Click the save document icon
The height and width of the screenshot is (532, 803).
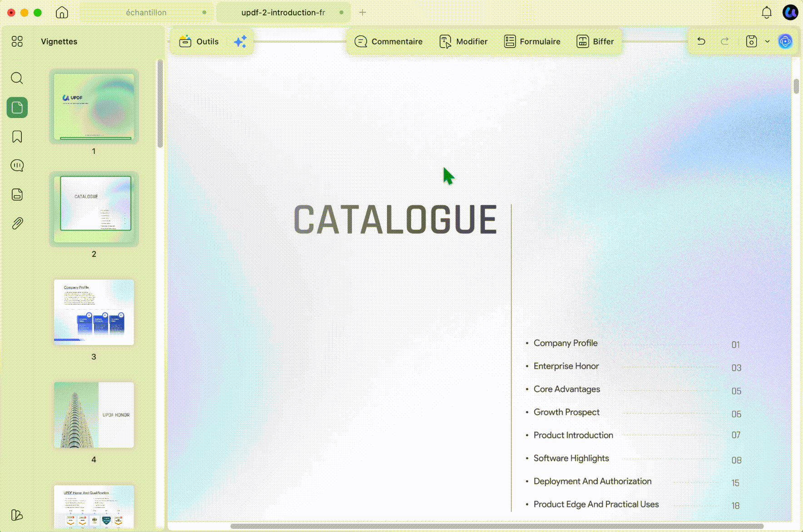pos(752,41)
